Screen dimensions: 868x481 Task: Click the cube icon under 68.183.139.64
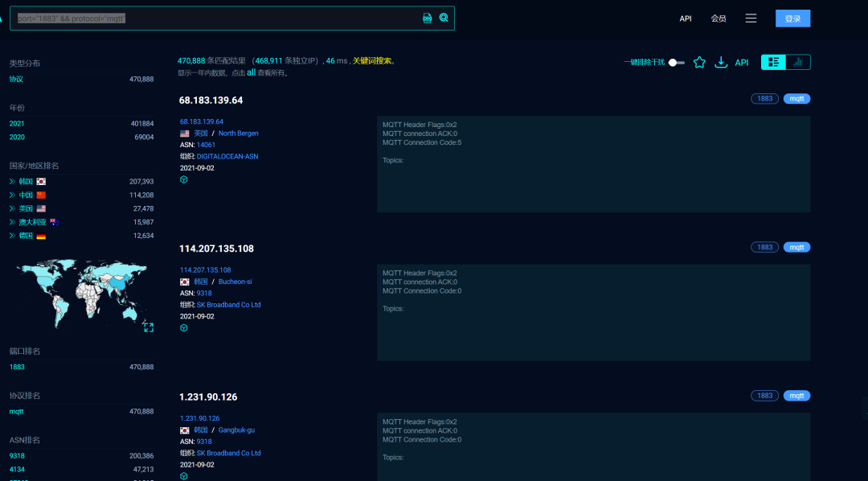184,179
